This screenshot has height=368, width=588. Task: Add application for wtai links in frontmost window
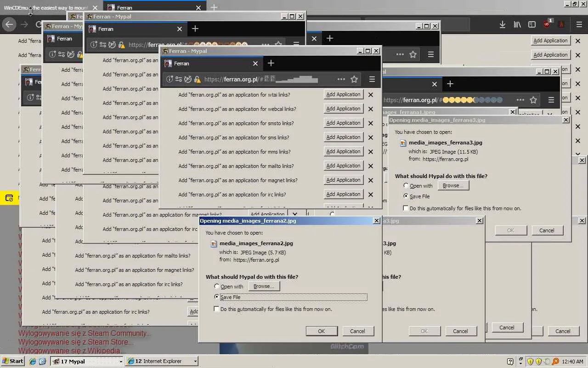pos(343,95)
